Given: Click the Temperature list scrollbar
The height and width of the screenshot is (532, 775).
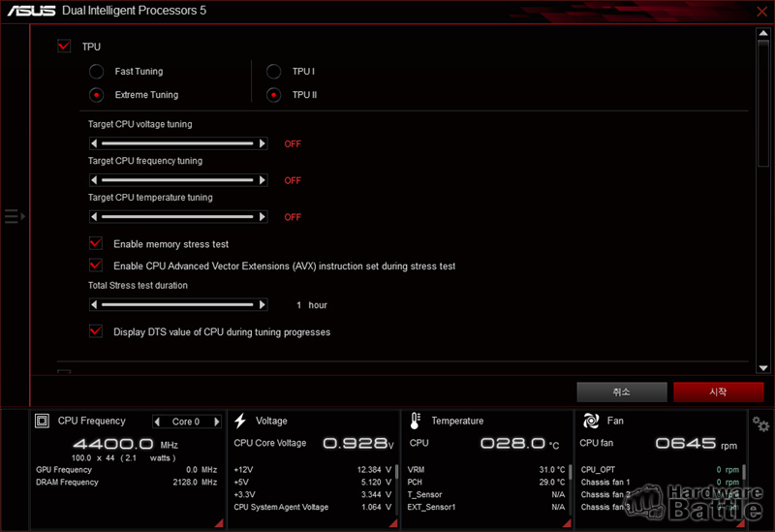Looking at the screenshot, I should tap(571, 472).
